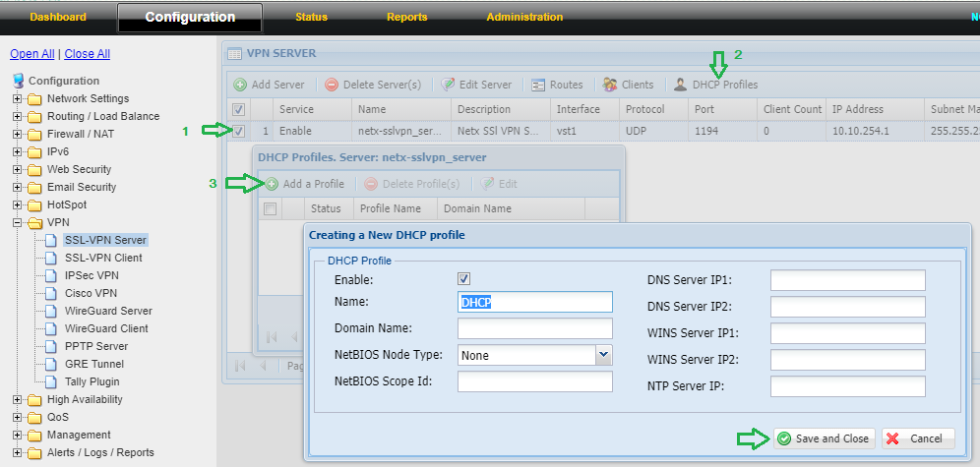Screen dimensions: 980x467
Task: Uncheck the netx-sslvpn server row checkbox
Action: [238, 130]
